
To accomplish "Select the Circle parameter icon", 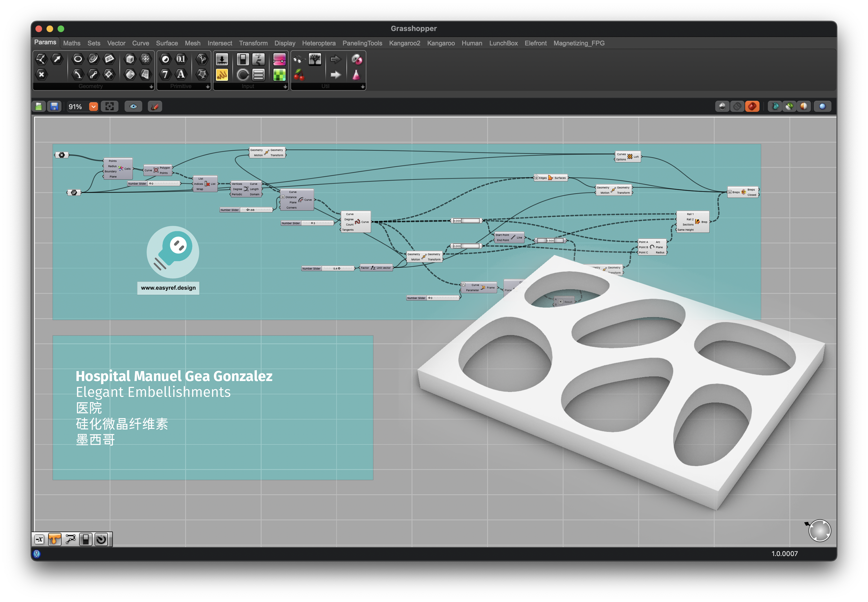I will (x=78, y=59).
